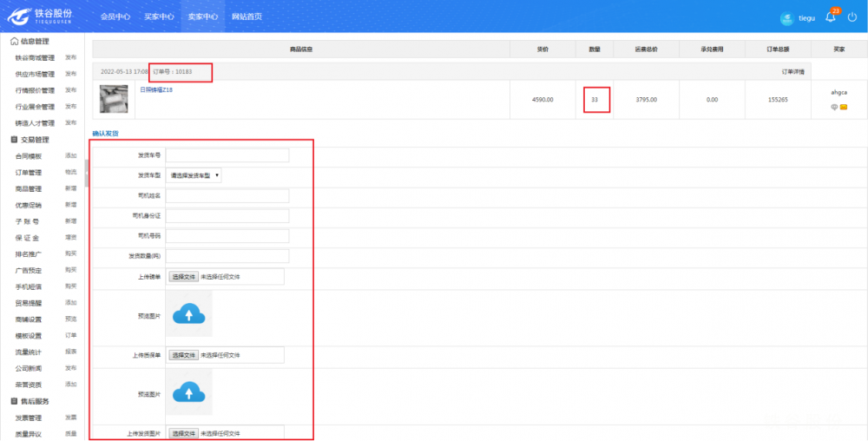868x441 pixels.
Task: Click the 铁谷股份 logo
Action: point(42,16)
